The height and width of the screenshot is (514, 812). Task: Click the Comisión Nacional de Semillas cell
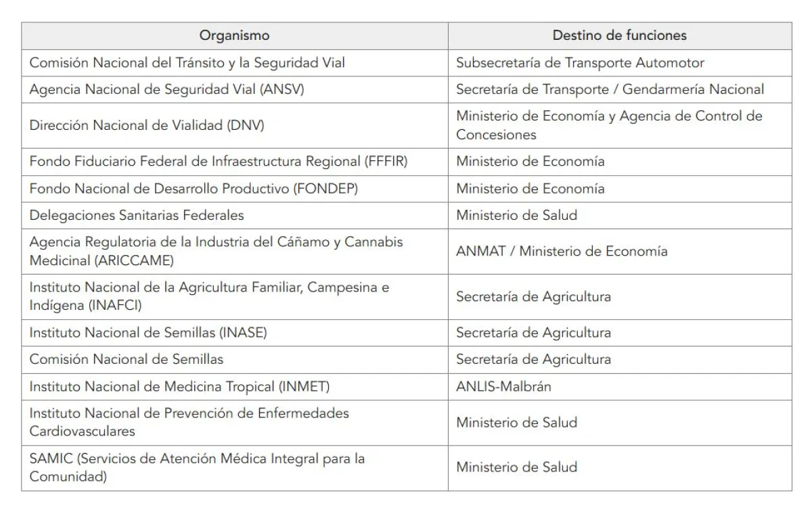(127, 359)
